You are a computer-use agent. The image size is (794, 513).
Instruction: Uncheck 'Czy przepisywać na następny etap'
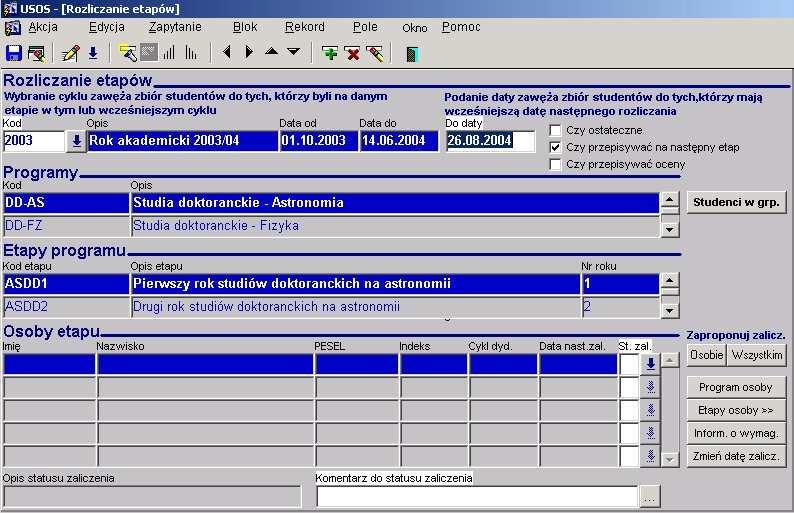(x=555, y=147)
